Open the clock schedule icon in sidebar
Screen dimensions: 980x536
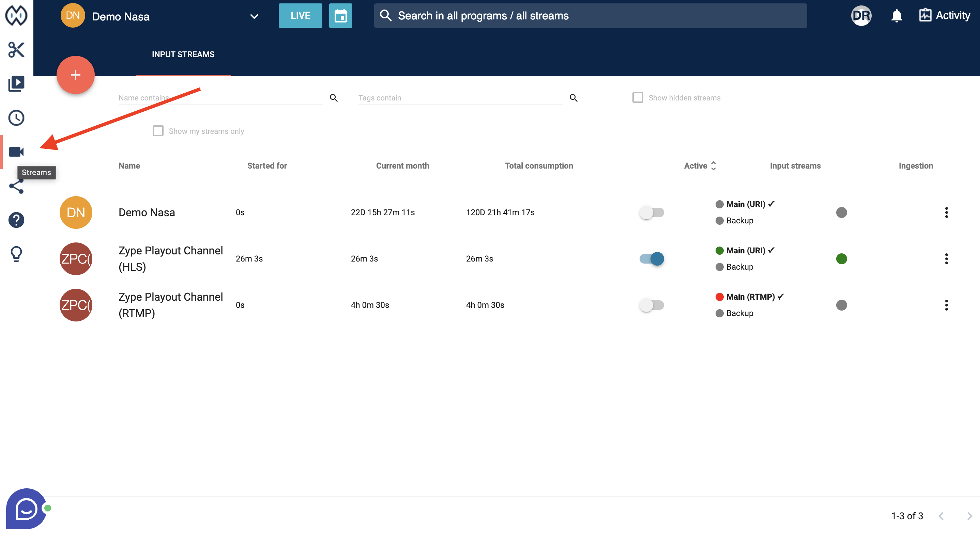click(16, 117)
